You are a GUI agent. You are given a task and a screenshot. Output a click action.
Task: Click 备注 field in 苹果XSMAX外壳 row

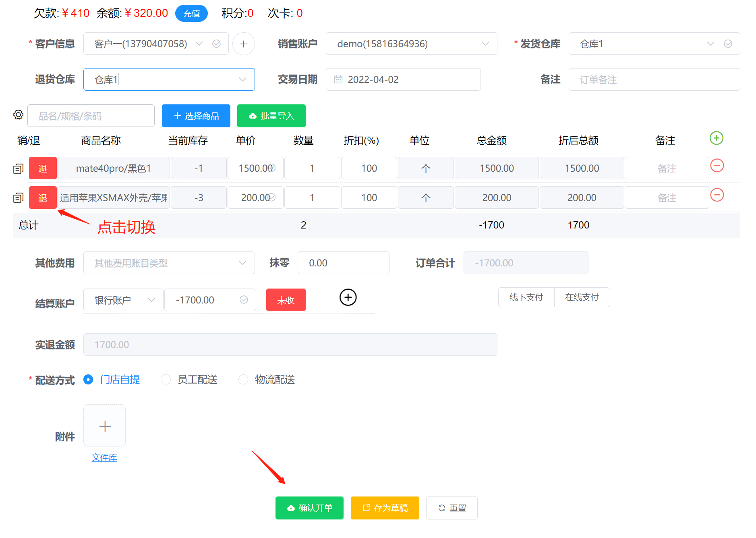[667, 197]
